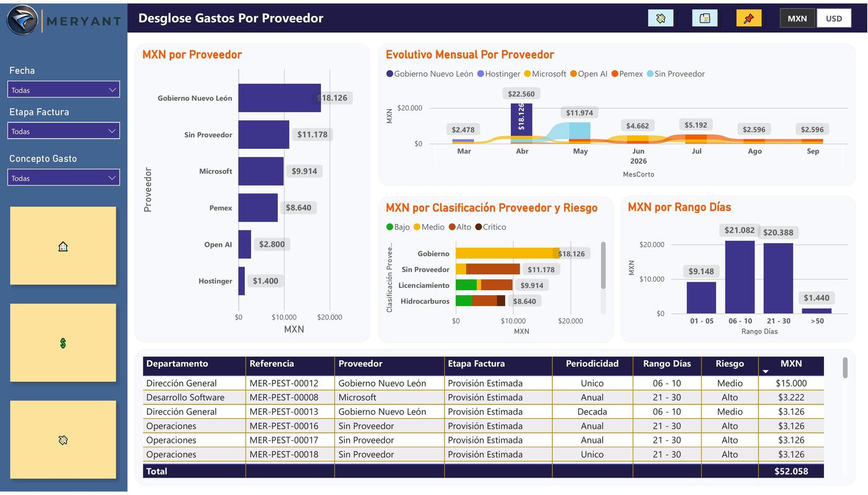
Task: Select the 21 - 30 bar in Rango Días chart
Action: click(778, 279)
